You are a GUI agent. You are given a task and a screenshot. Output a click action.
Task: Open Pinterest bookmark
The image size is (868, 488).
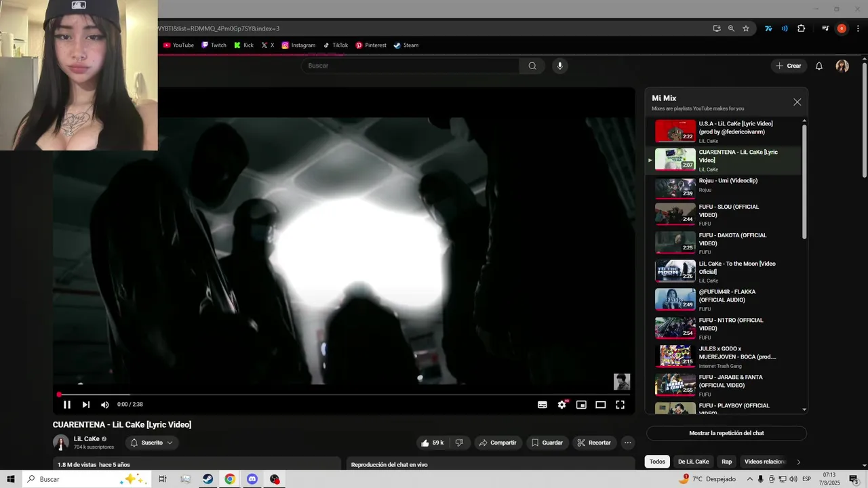tap(371, 45)
